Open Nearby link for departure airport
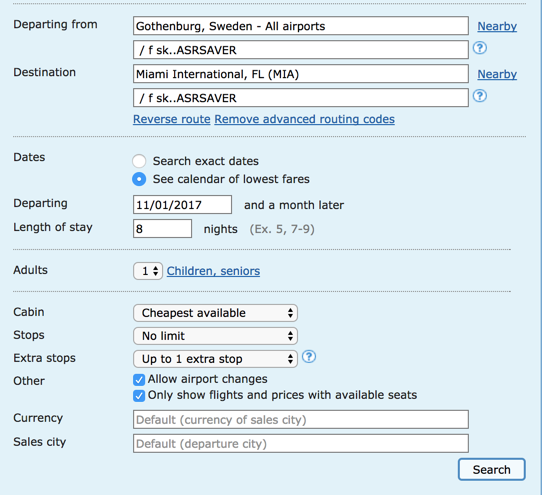 497,26
